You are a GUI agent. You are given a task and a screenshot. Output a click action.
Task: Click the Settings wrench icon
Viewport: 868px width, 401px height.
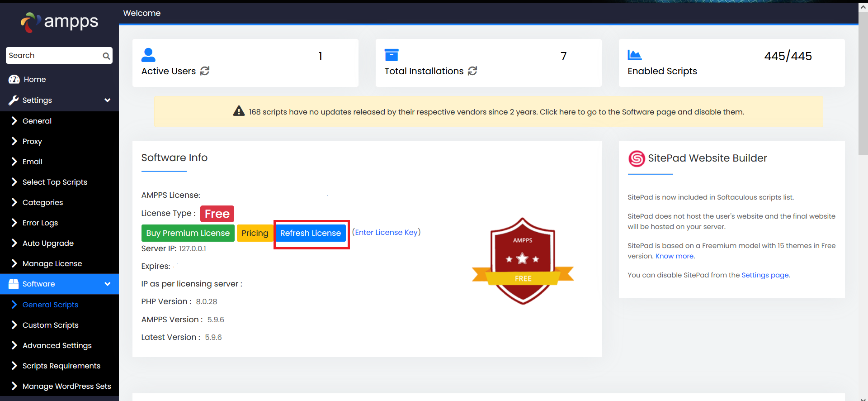coord(14,100)
